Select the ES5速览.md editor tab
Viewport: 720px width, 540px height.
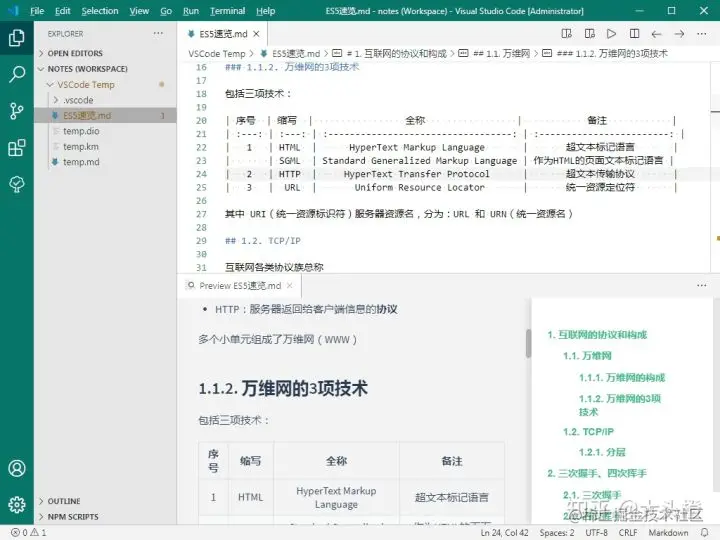(223, 34)
